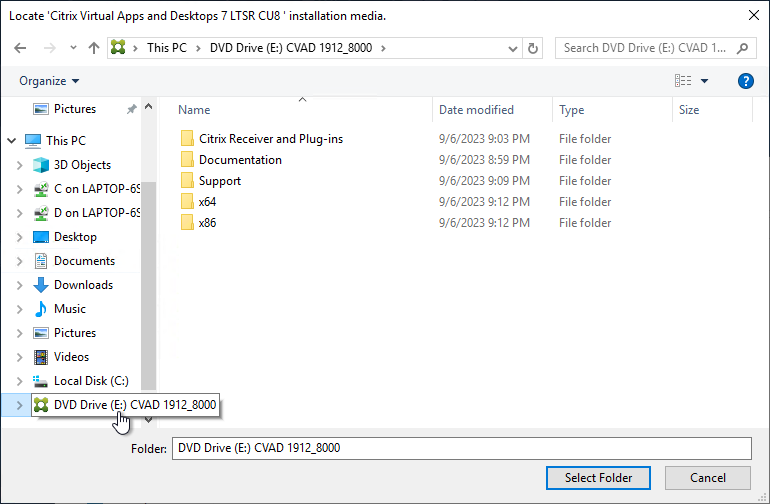Click the x86 folder icon
770x504 pixels.
click(187, 223)
